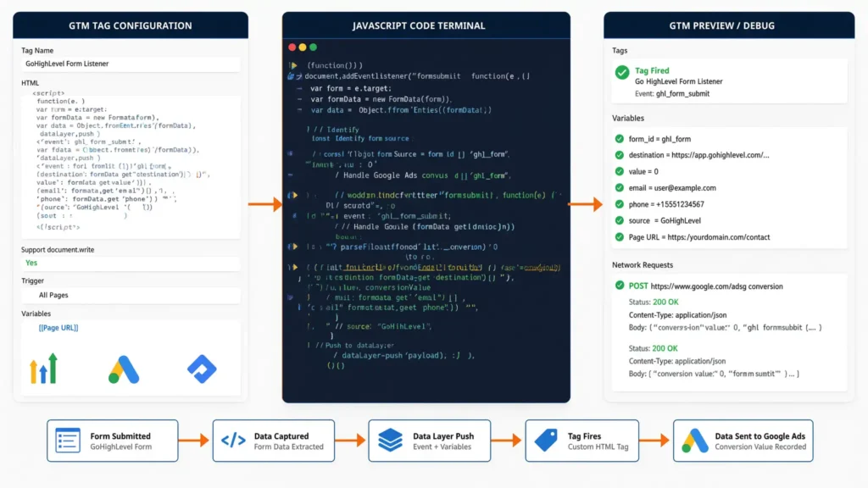Click the checkmark beside Page URL variable

[620, 237]
